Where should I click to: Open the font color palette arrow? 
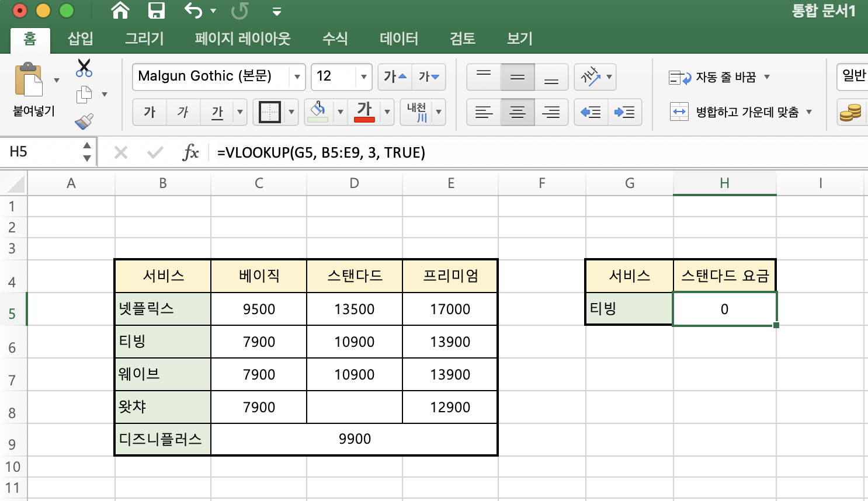[x=387, y=112]
